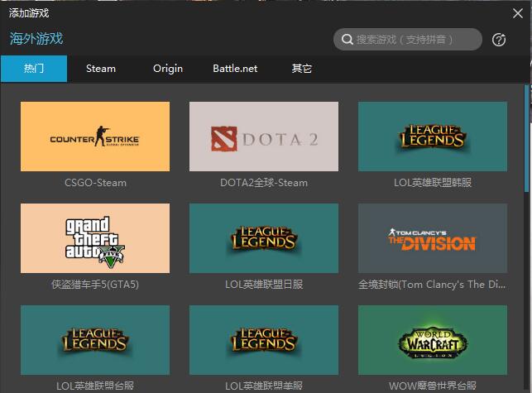The width and height of the screenshot is (532, 393).
Task: Pick the LOL英雄联盟台服 game tile
Action: tap(95, 341)
